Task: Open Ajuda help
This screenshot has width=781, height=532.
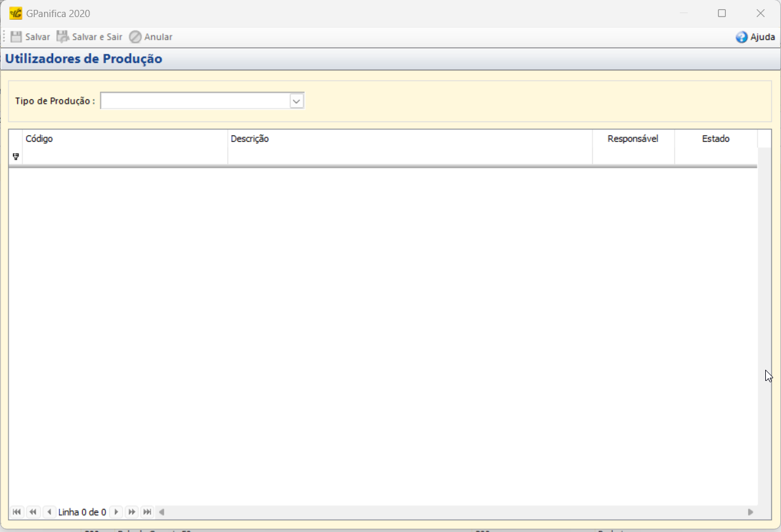Action: (755, 37)
